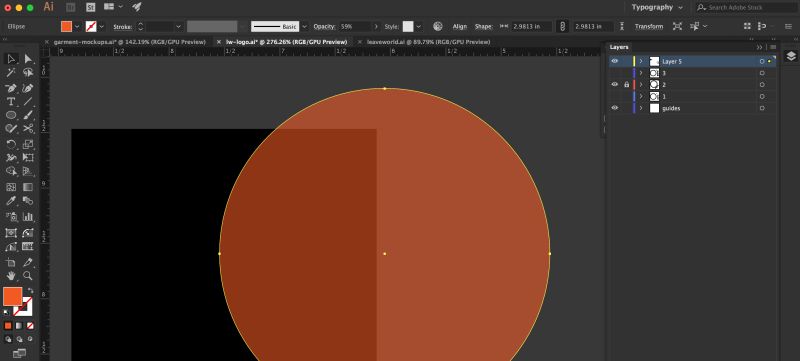Click the Isolate Selected Object icon
Image resolution: width=800 pixels, height=361 pixels.
[x=677, y=27]
